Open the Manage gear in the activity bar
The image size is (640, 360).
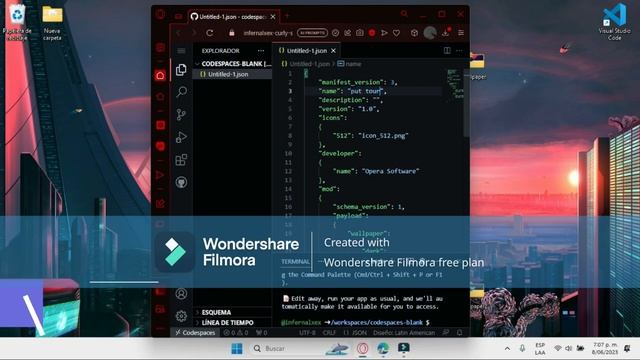tap(181, 316)
